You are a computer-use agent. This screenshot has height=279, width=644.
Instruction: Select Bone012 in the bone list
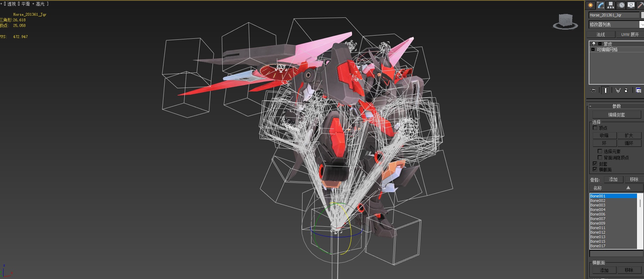click(613, 232)
